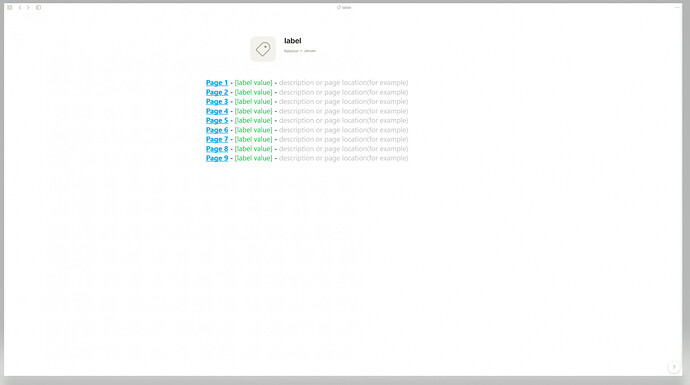Open the Page 3 link
This screenshot has width=690, height=385.
point(217,102)
